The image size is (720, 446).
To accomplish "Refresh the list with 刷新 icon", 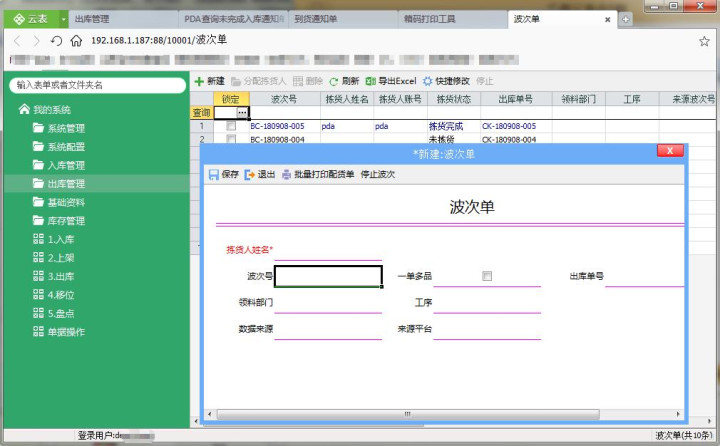I will [334, 82].
